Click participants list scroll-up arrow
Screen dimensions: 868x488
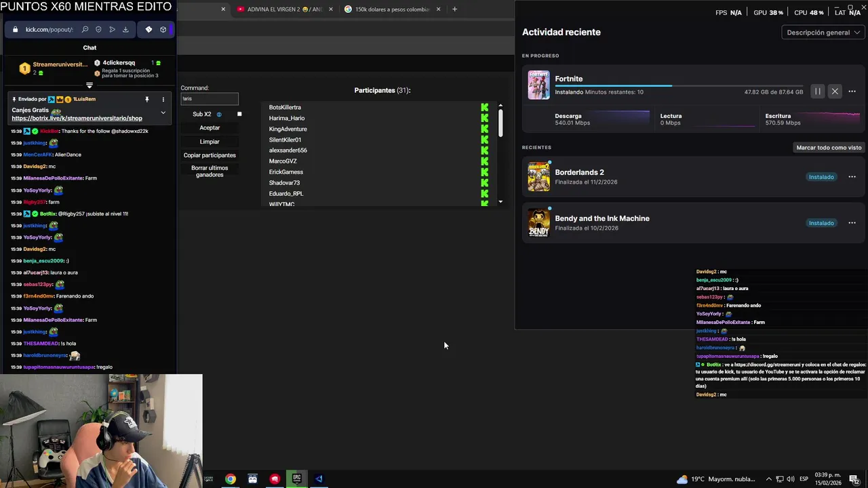500,105
